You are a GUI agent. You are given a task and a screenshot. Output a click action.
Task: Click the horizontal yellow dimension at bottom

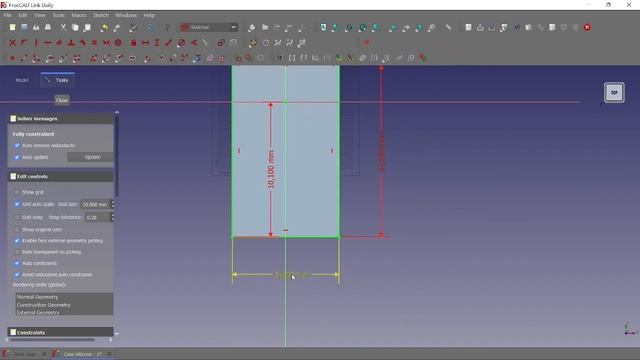[x=292, y=275]
